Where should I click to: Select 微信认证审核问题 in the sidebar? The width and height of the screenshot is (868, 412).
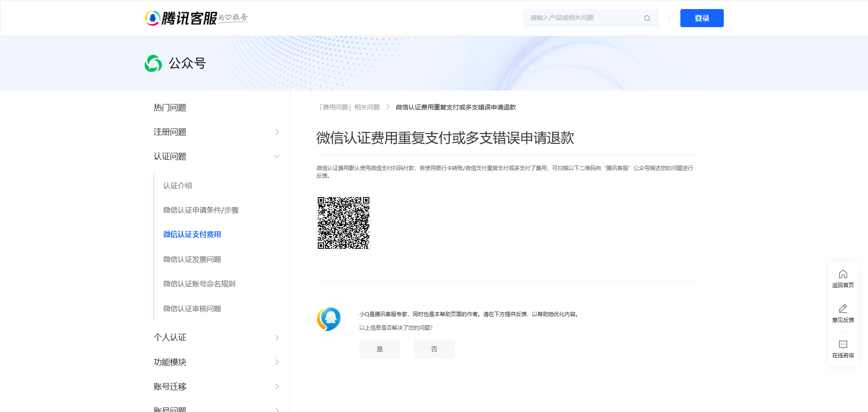point(192,308)
